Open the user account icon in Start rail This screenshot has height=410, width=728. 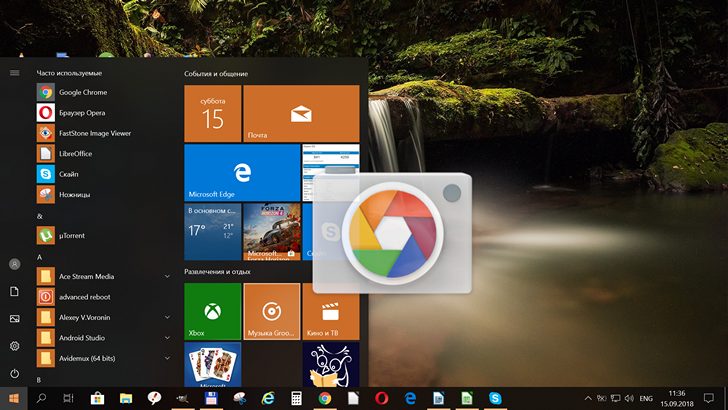pos(14,264)
